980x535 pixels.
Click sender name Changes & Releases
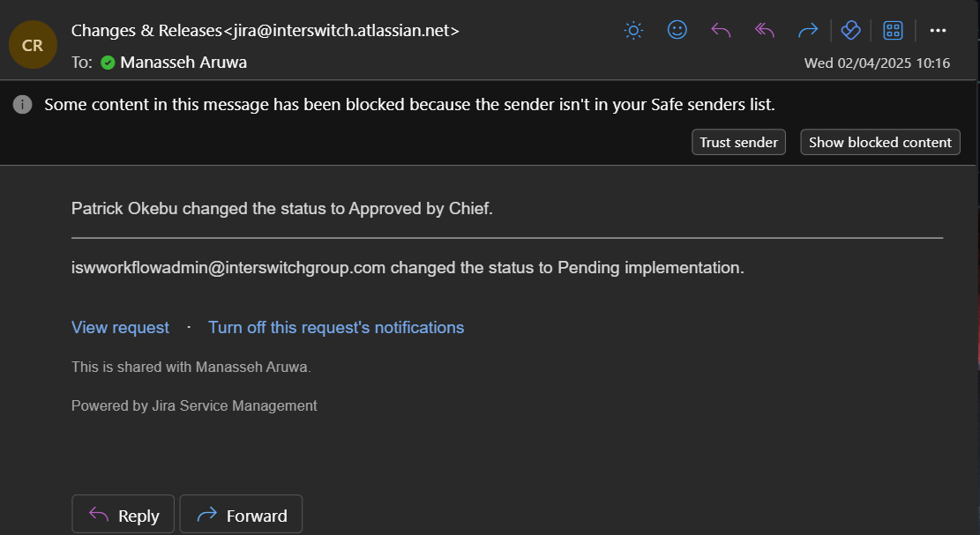coord(146,31)
